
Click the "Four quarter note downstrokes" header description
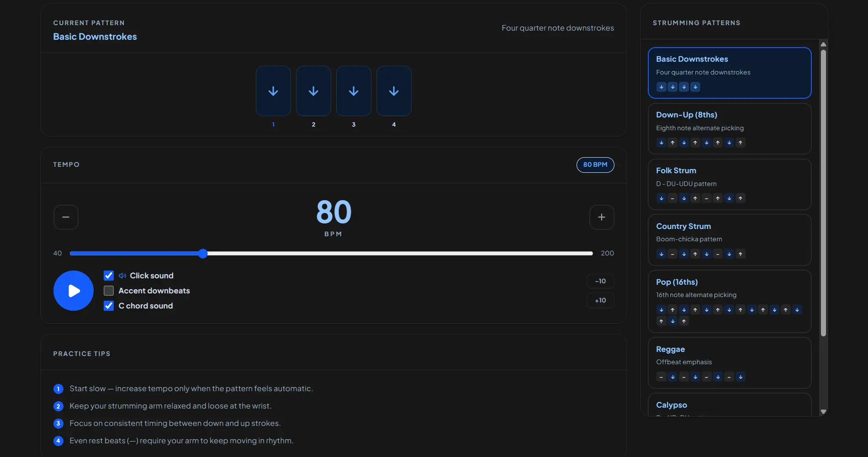pos(558,28)
